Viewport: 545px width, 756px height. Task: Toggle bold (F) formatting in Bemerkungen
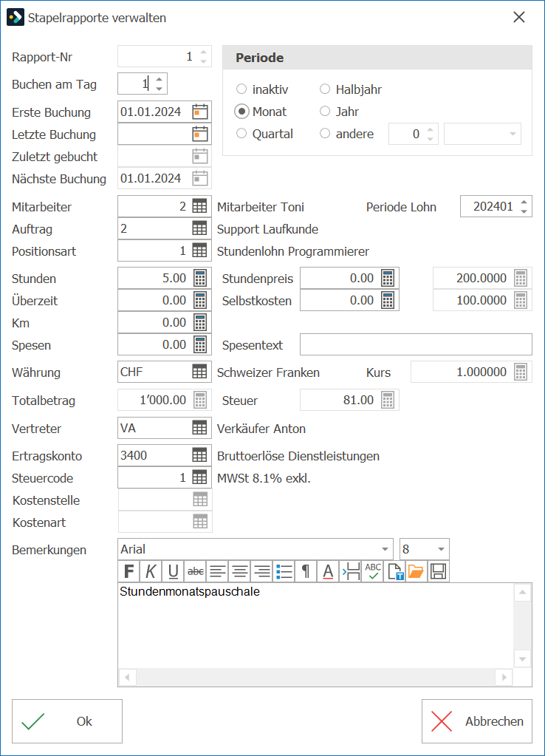[128, 571]
